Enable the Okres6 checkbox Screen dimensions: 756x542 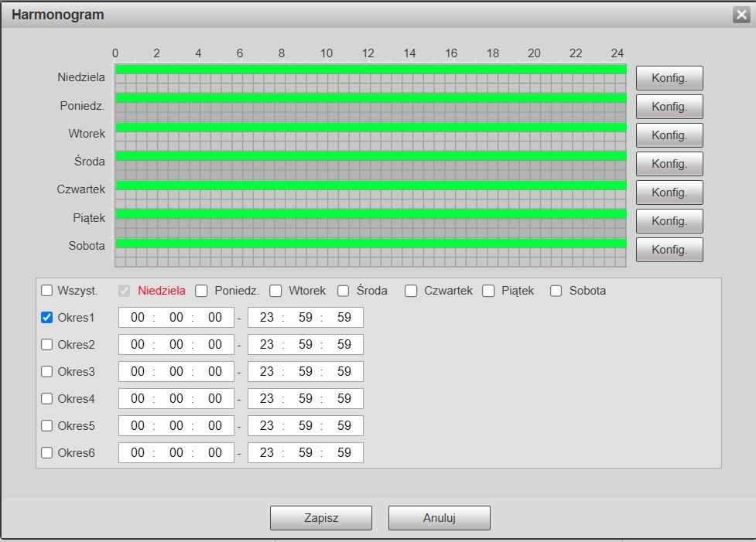(46, 452)
